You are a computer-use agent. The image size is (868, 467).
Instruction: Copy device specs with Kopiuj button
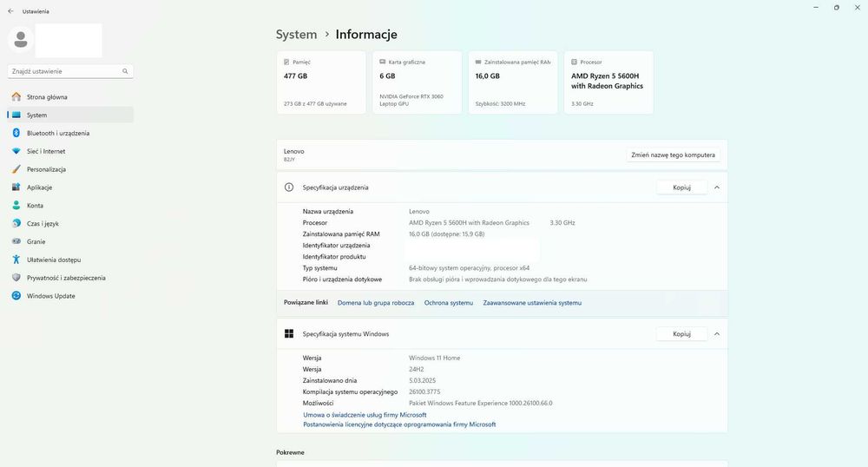click(x=681, y=187)
